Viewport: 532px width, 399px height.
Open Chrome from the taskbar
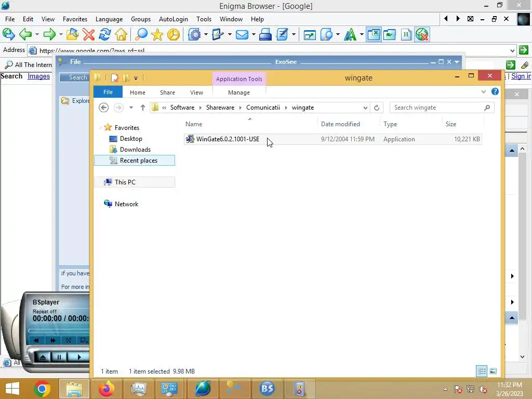pyautogui.click(x=42, y=389)
